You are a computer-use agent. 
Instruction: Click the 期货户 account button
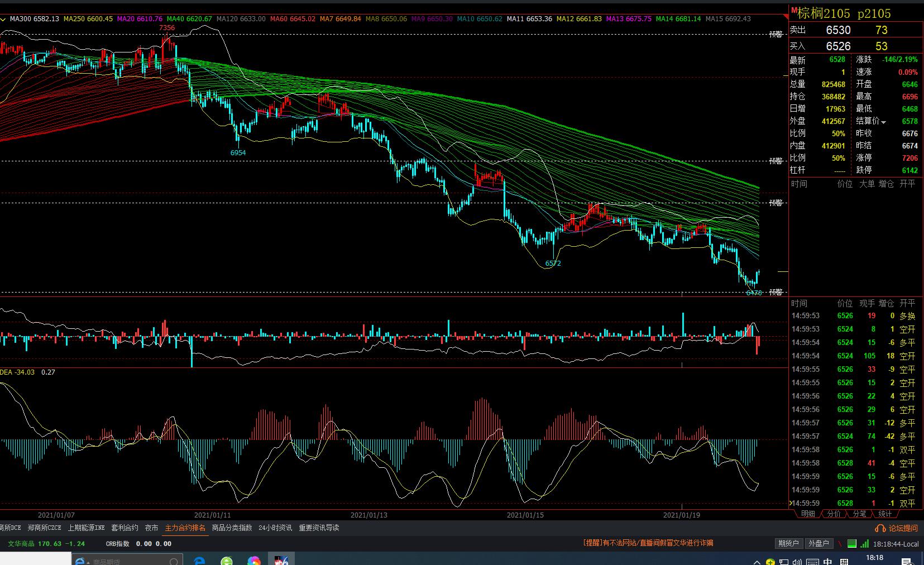pyautogui.click(x=789, y=543)
